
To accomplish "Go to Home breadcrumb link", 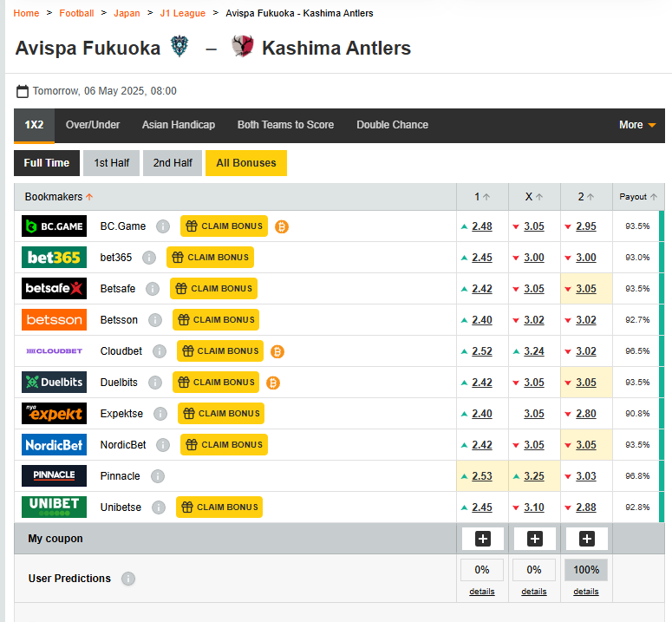I will [26, 13].
